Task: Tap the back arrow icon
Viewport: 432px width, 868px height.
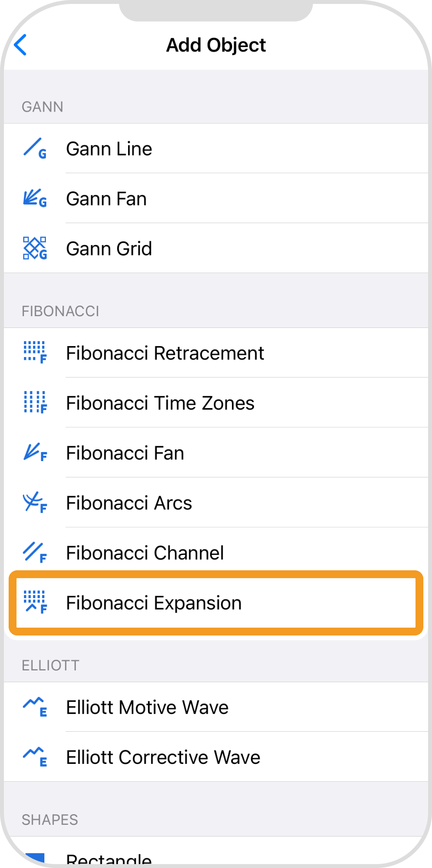Action: 20,45
